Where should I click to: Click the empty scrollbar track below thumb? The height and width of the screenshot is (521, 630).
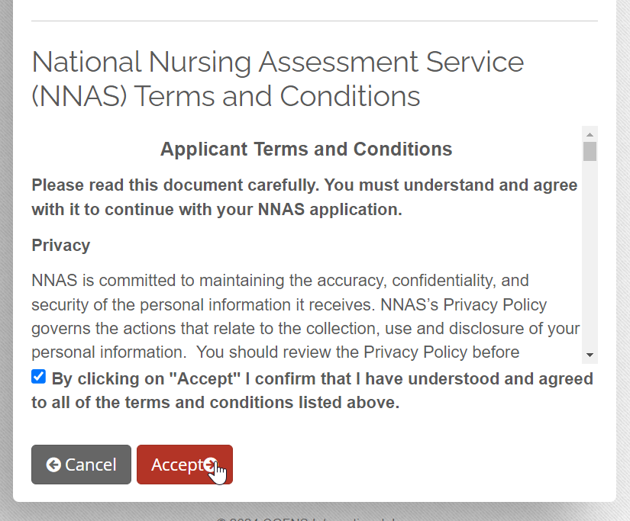tap(590, 254)
